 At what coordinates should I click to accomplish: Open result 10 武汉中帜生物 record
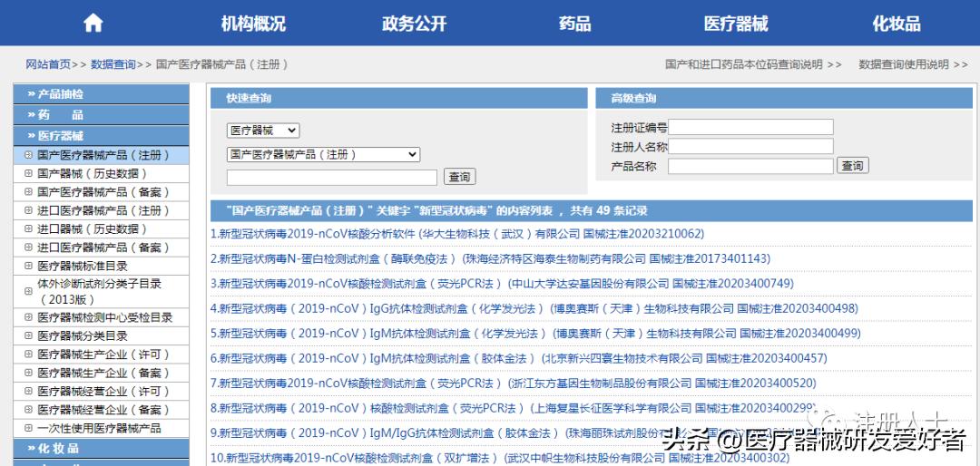click(500, 458)
